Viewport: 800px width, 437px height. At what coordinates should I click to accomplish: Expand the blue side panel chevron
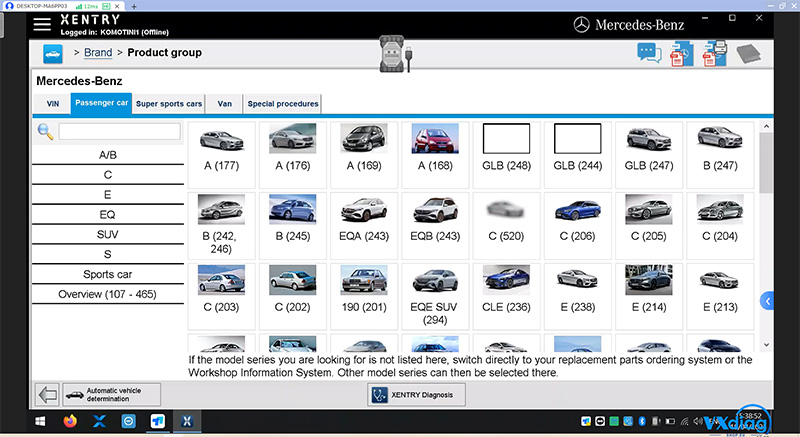[x=767, y=301]
